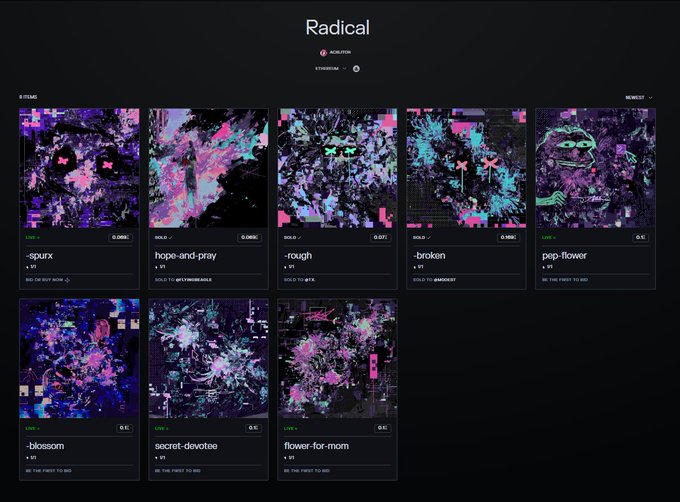The image size is (680, 502).
Task: Open the -spurx artwork thumbnail
Action: 79,168
